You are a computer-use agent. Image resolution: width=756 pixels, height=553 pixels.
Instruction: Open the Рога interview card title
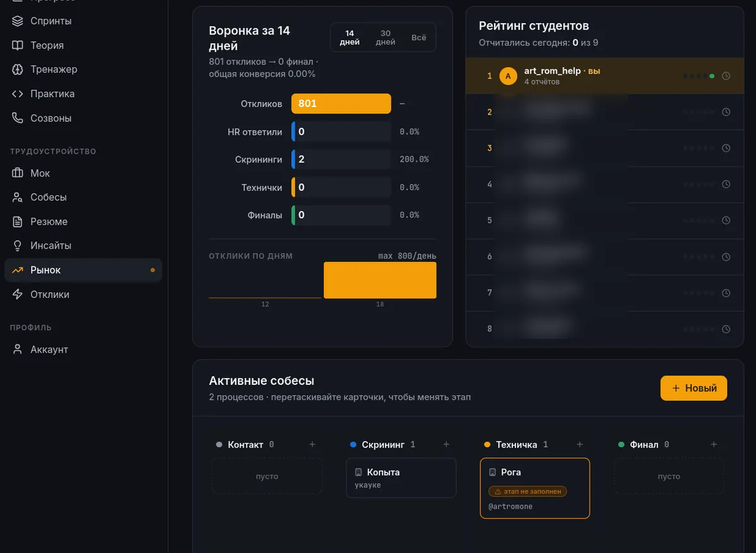[511, 472]
